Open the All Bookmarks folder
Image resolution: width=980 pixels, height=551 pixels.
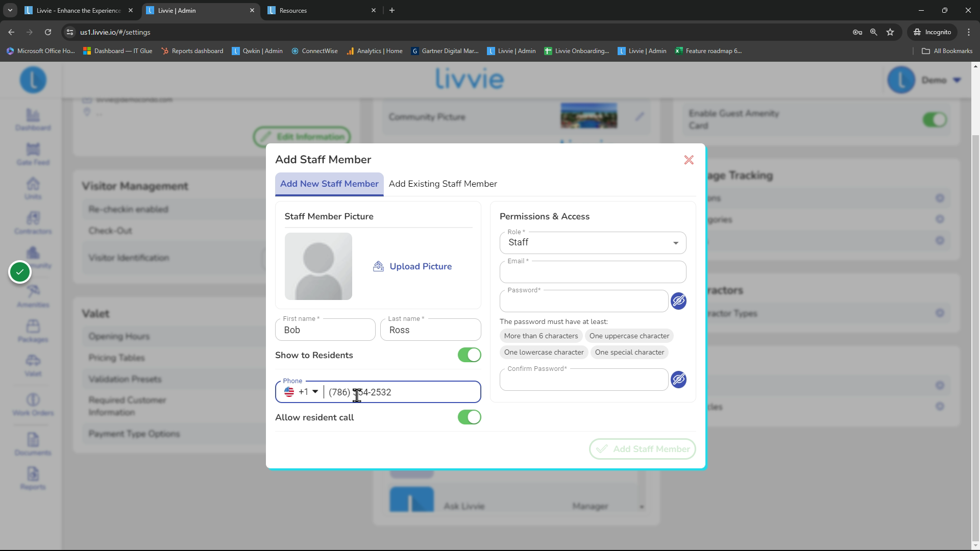click(947, 51)
